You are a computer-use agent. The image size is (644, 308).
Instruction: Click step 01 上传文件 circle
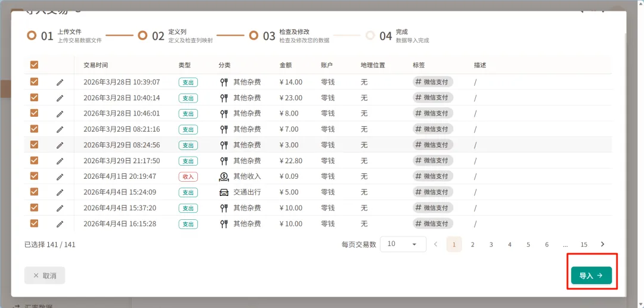[32, 35]
